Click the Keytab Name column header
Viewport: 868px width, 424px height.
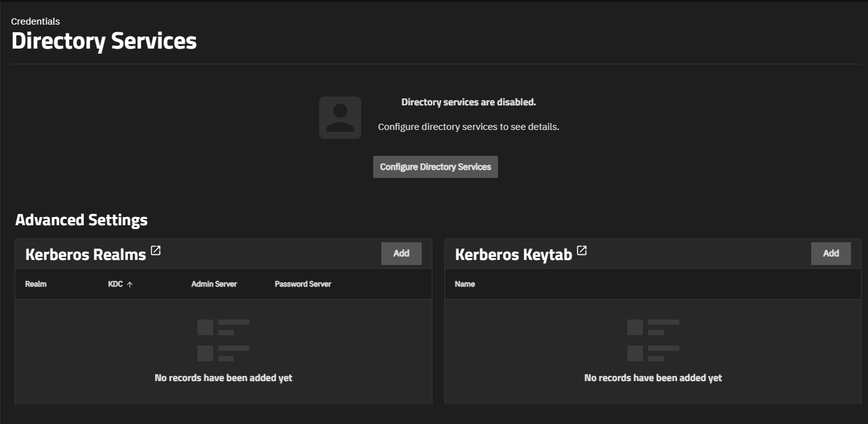[465, 284]
